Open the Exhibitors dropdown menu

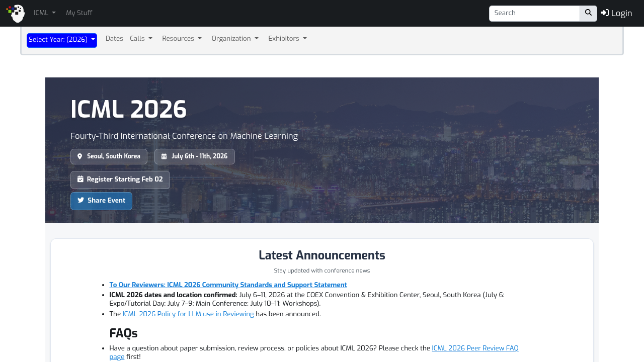(x=287, y=39)
